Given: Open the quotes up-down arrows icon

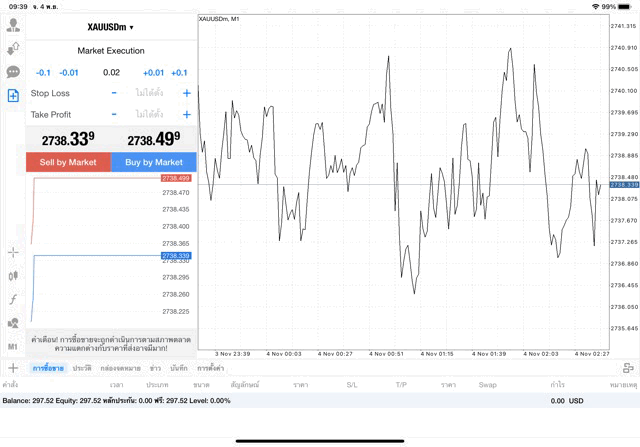Looking at the screenshot, I should point(13,48).
